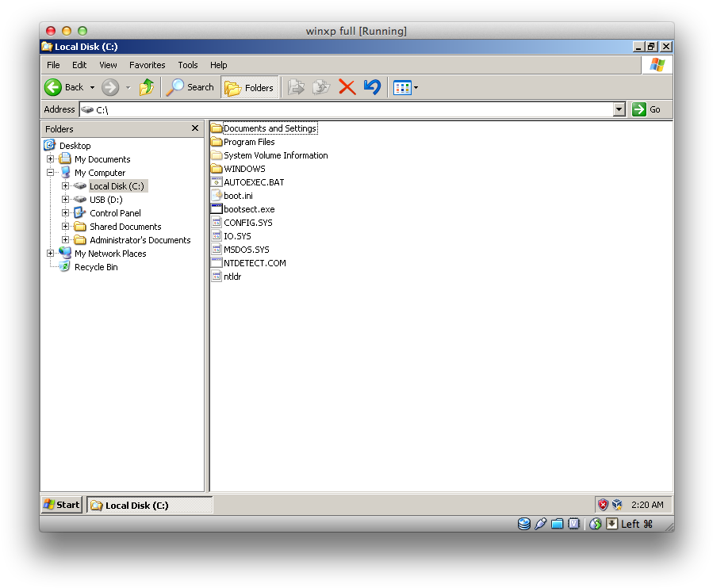The width and height of the screenshot is (713, 588).
Task: Open the Favorites menu
Action: [x=147, y=65]
